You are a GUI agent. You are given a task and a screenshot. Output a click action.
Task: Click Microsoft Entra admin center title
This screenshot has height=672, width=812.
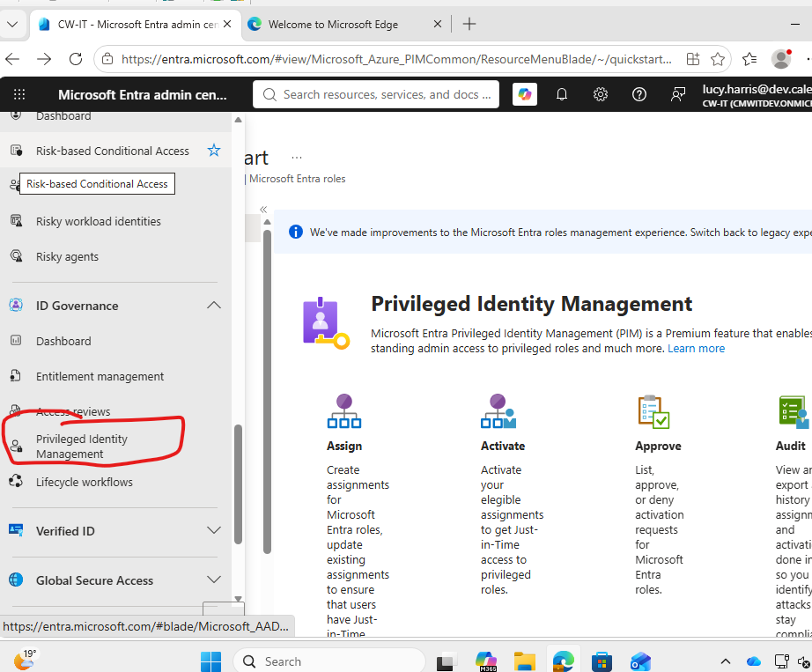[143, 94]
